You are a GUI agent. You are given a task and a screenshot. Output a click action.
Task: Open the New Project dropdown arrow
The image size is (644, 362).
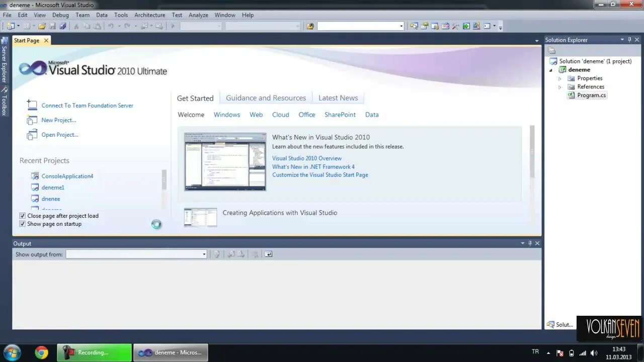click(18, 26)
